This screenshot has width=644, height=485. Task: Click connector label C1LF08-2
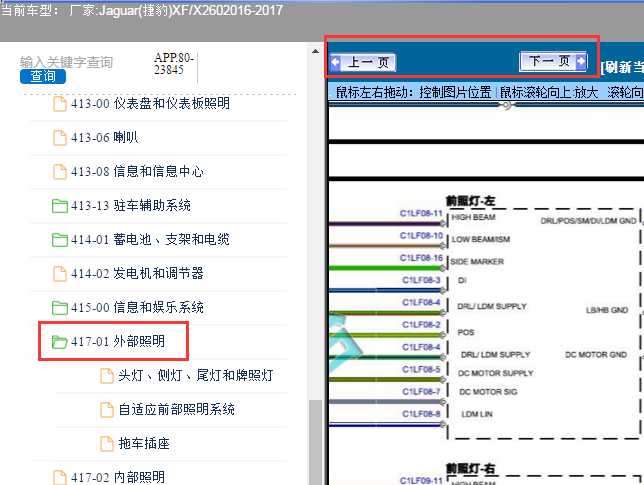421,325
